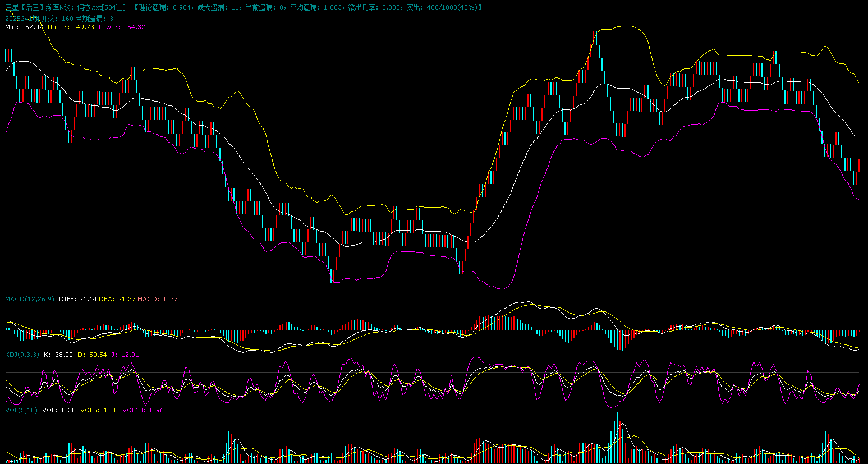The width and height of the screenshot is (868, 464).
Task: Click the magenta J: 12.91 reading
Action: point(125,355)
